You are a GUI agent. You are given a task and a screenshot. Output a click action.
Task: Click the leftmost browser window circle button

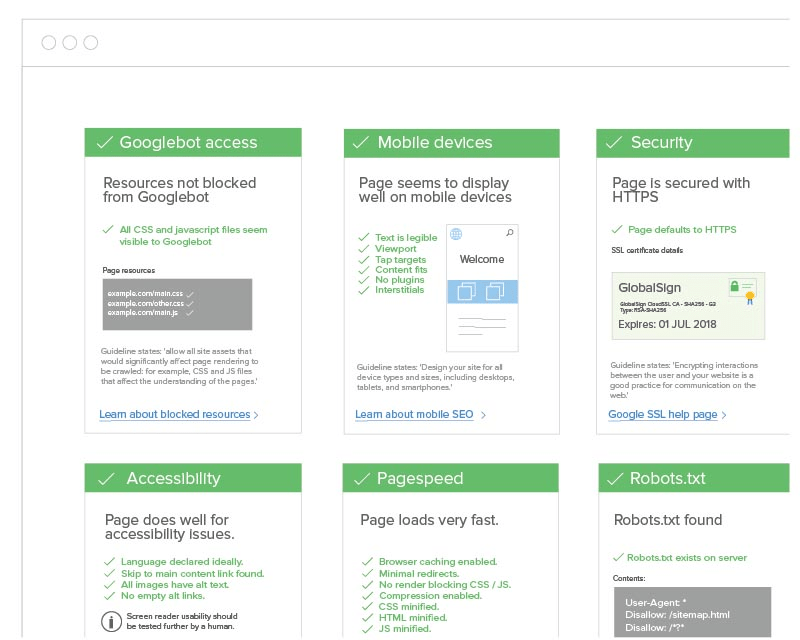click(x=48, y=42)
